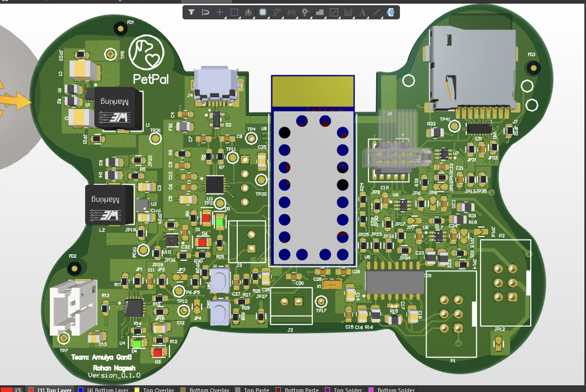
Task: Select the push button SW2
Action: (x=220, y=312)
